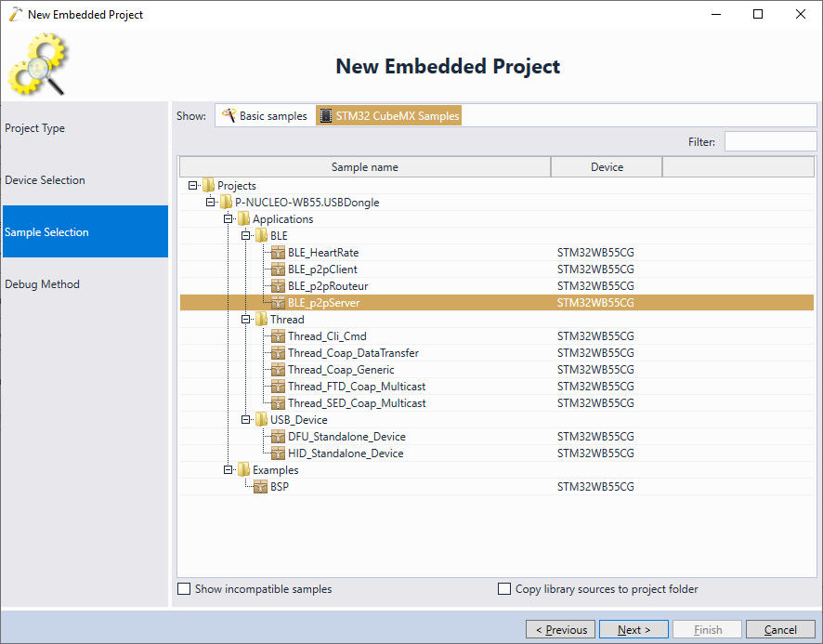Click the Thread_Coap_Generic package icon
The image size is (823, 644).
(278, 370)
